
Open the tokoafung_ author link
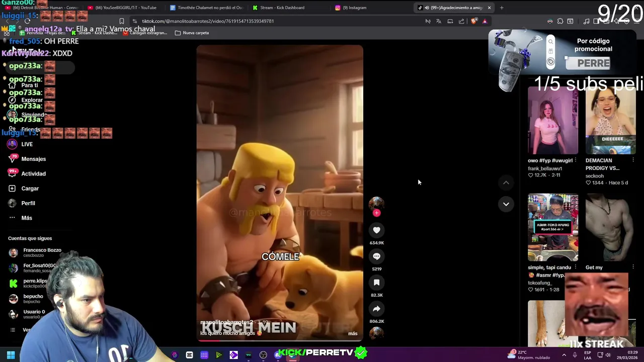[540, 283]
